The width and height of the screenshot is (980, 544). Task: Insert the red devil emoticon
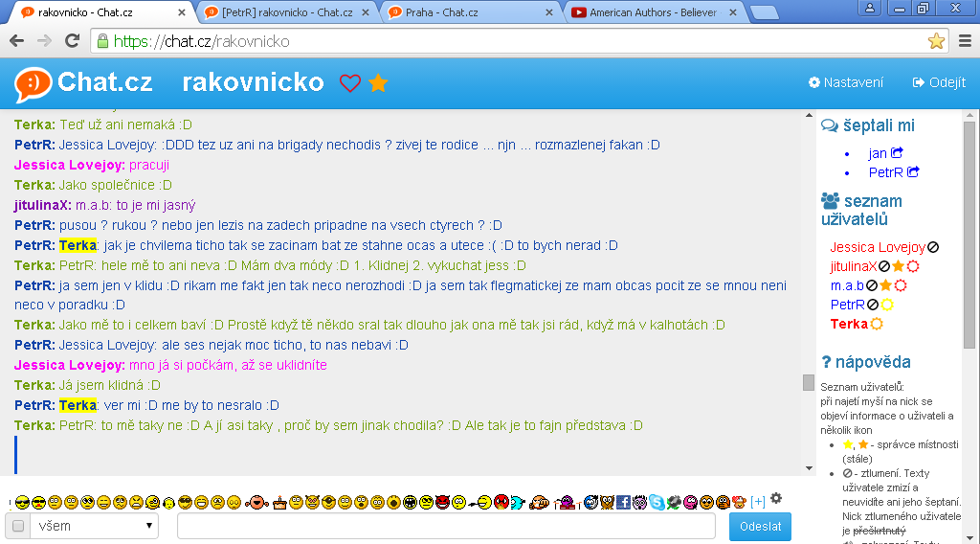coord(443,502)
